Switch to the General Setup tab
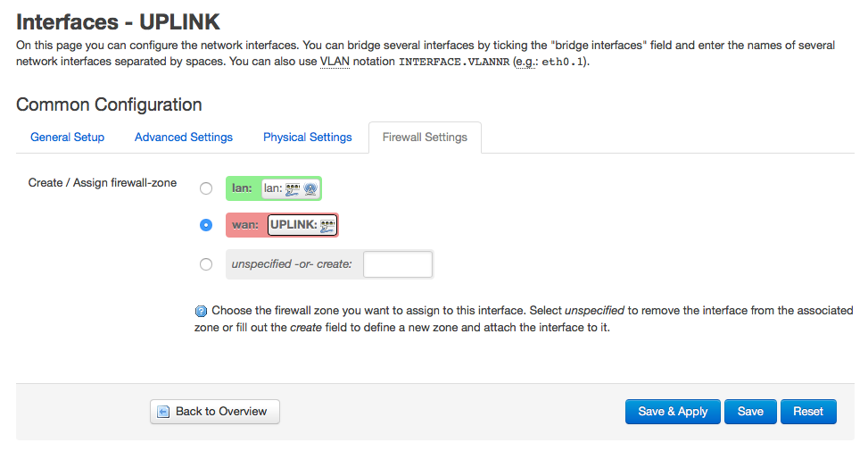868x451 pixels. coord(67,138)
